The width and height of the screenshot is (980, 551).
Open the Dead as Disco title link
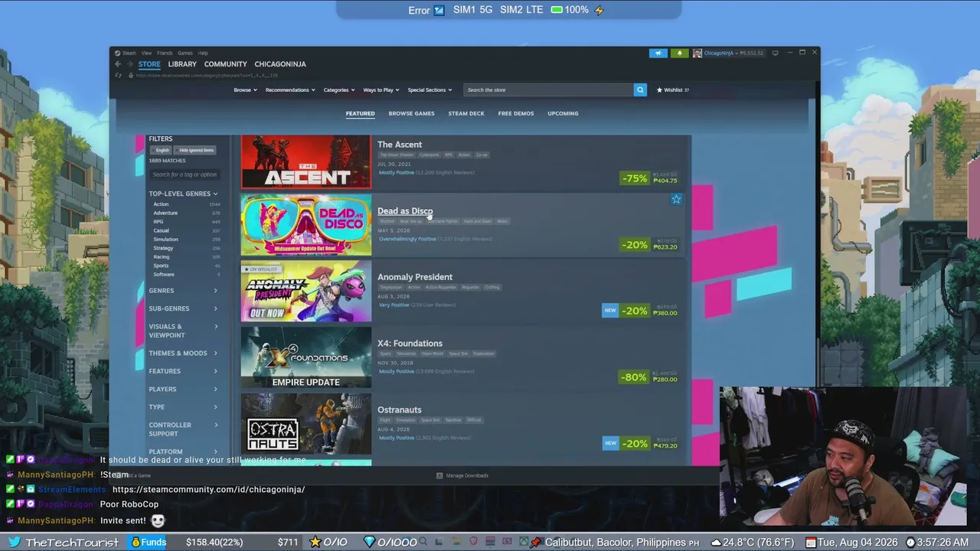click(405, 211)
